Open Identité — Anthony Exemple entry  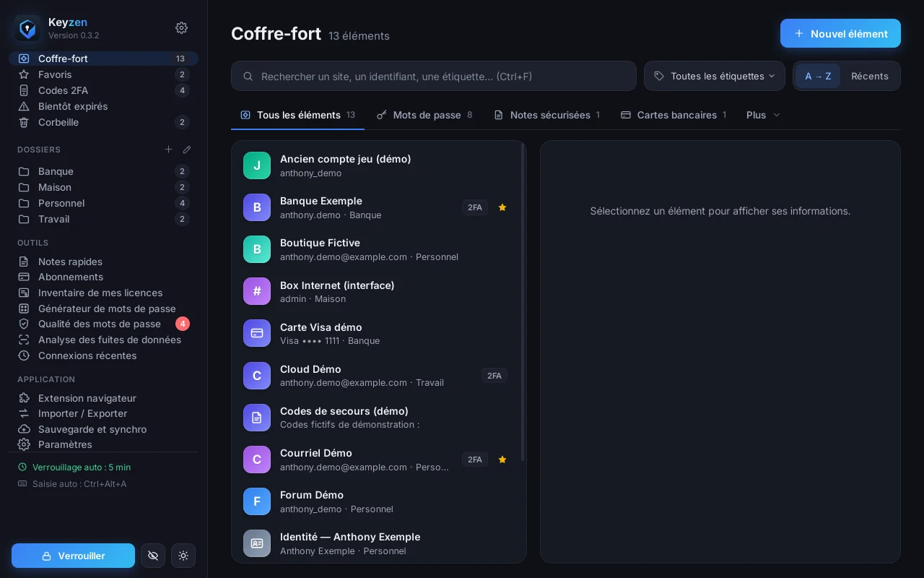coord(375,543)
